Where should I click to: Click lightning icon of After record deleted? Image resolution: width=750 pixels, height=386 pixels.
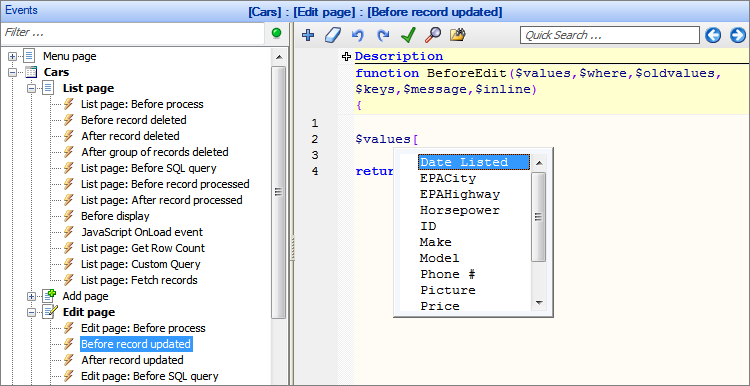coord(69,136)
